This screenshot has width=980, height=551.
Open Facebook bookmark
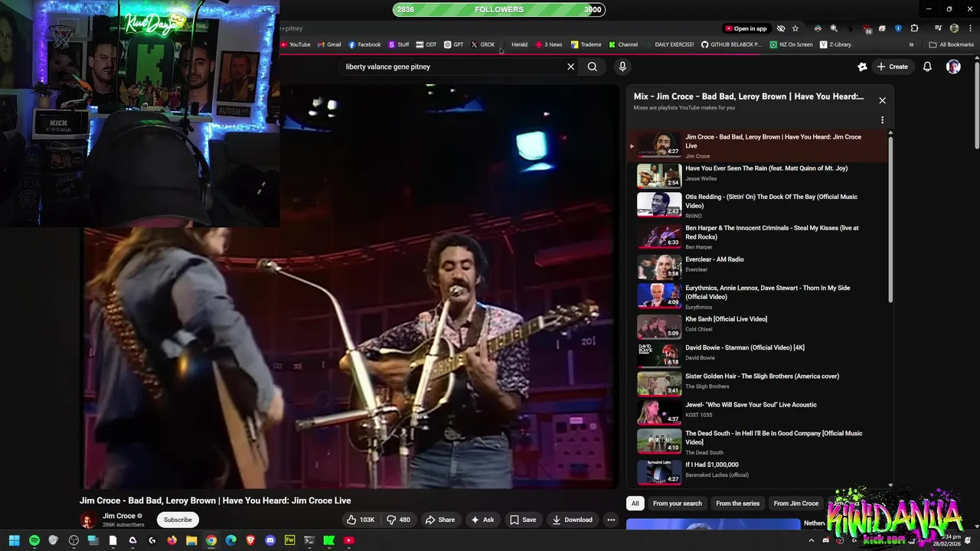coord(364,44)
